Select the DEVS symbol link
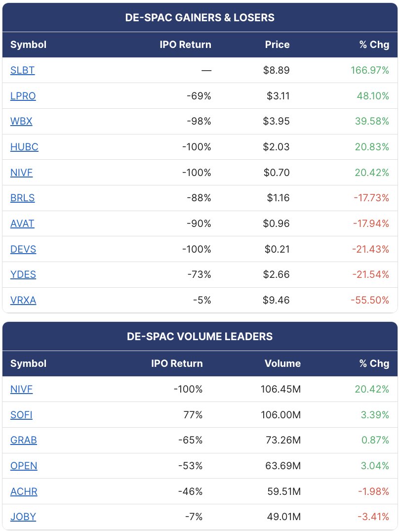Screen dimensions: 400x532 (x=23, y=249)
